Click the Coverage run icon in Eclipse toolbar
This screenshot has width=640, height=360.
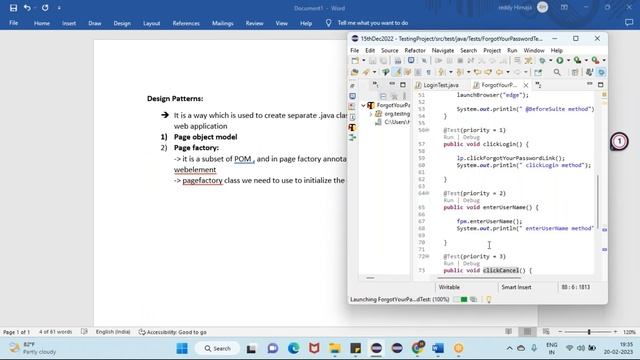tap(577, 60)
